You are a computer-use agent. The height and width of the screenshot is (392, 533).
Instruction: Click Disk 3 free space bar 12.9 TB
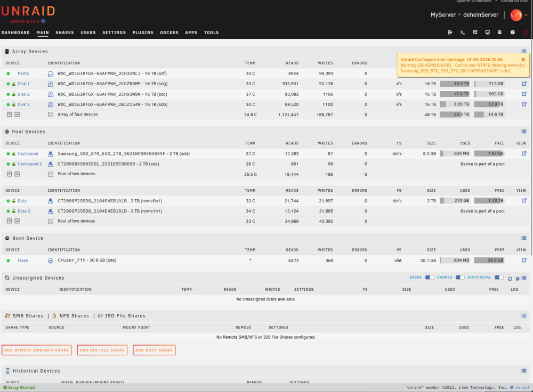[x=489, y=104]
